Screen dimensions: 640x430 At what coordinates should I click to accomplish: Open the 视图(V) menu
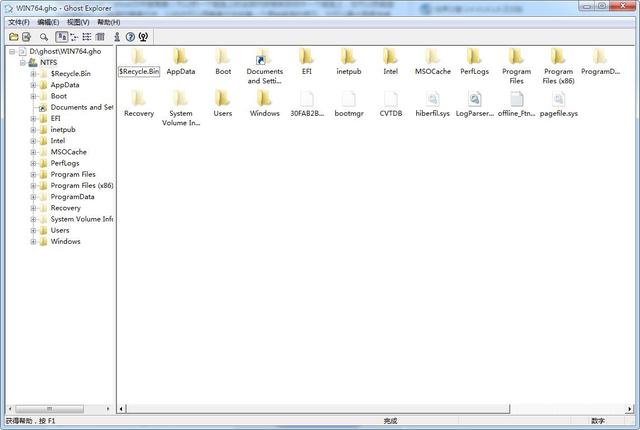78,22
